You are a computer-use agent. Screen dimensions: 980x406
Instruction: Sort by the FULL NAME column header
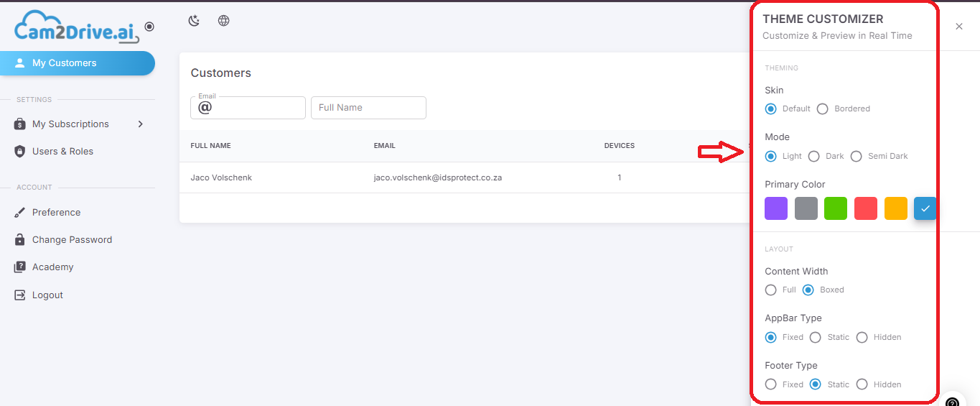click(210, 146)
